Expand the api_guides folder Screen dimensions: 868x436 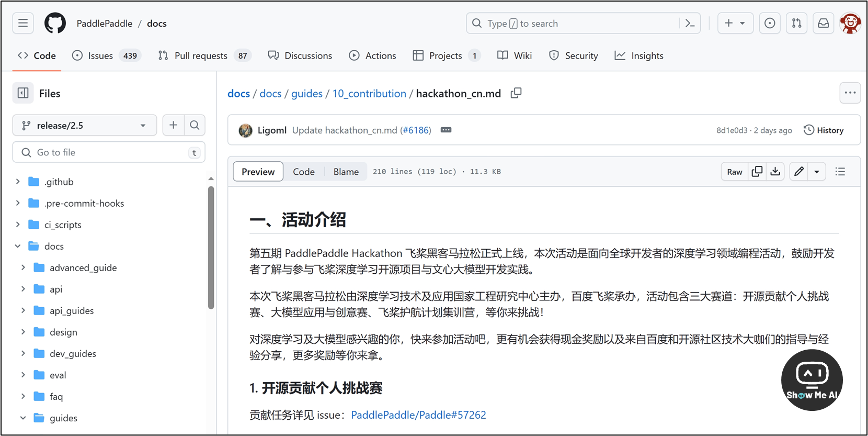(23, 310)
